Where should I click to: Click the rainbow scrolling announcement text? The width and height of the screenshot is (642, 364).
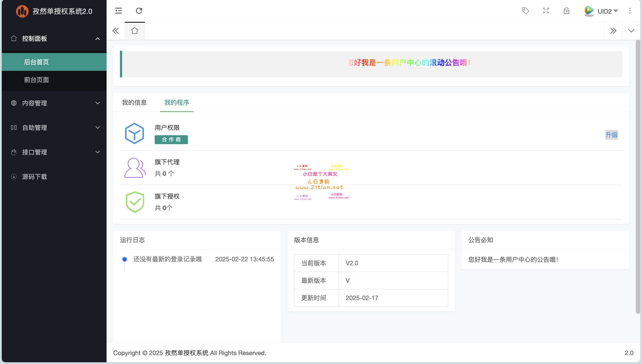click(x=409, y=63)
